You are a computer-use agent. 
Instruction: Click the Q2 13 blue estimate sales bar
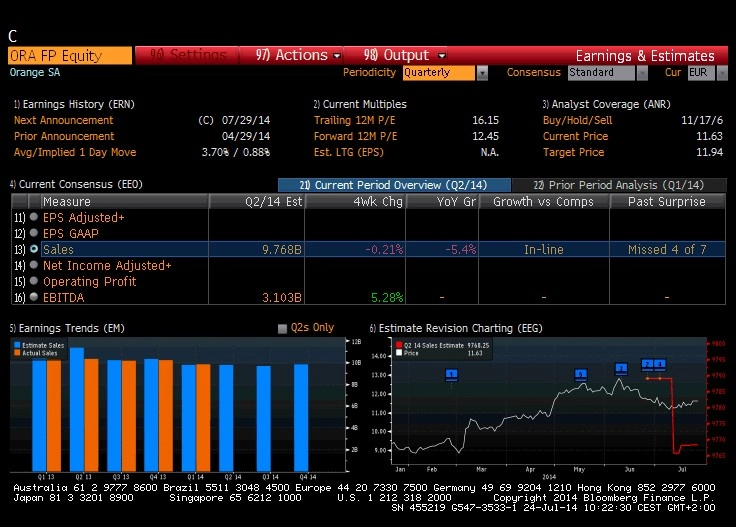pyautogui.click(x=77, y=410)
